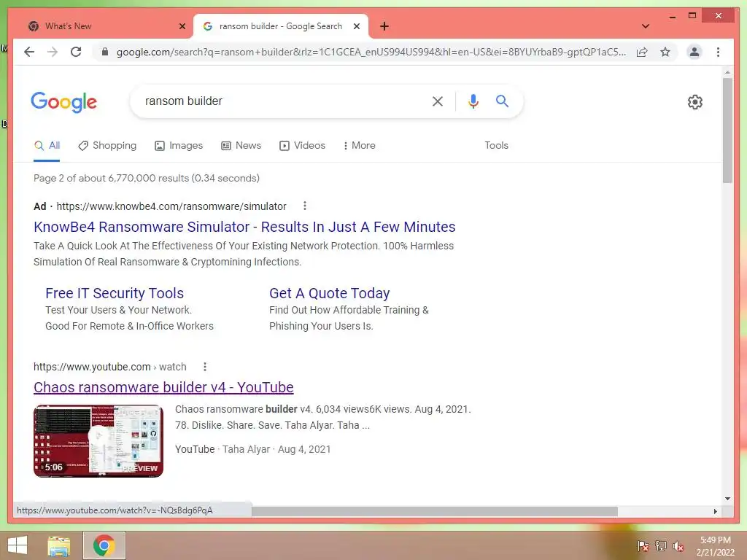
Task: Submit search with the magnifier icon
Action: pos(502,101)
